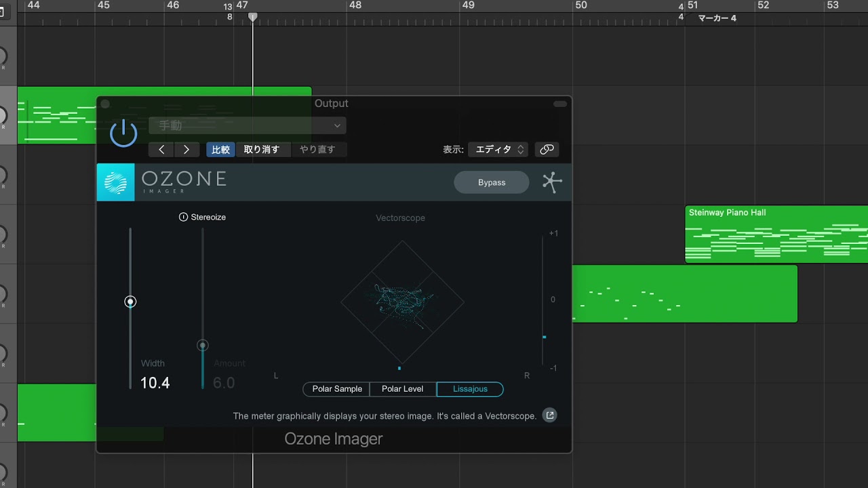The image size is (868, 488).
Task: Toggle the plugin link chain icon
Action: pyautogui.click(x=547, y=150)
